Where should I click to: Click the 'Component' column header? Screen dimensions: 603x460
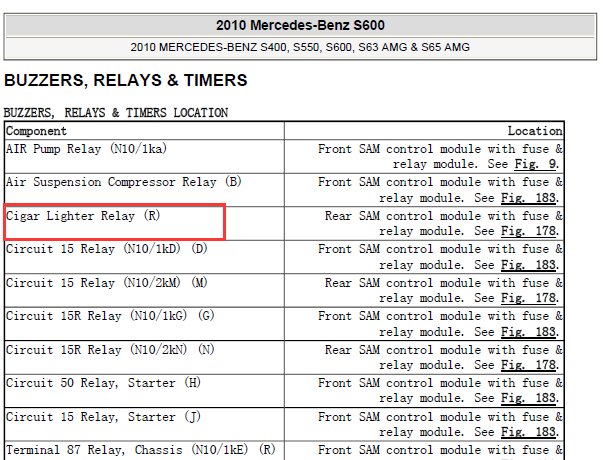pyautogui.click(x=145, y=131)
